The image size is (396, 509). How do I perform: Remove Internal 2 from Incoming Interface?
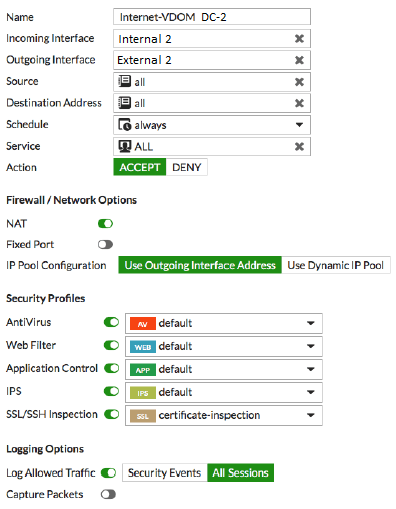coord(299,39)
